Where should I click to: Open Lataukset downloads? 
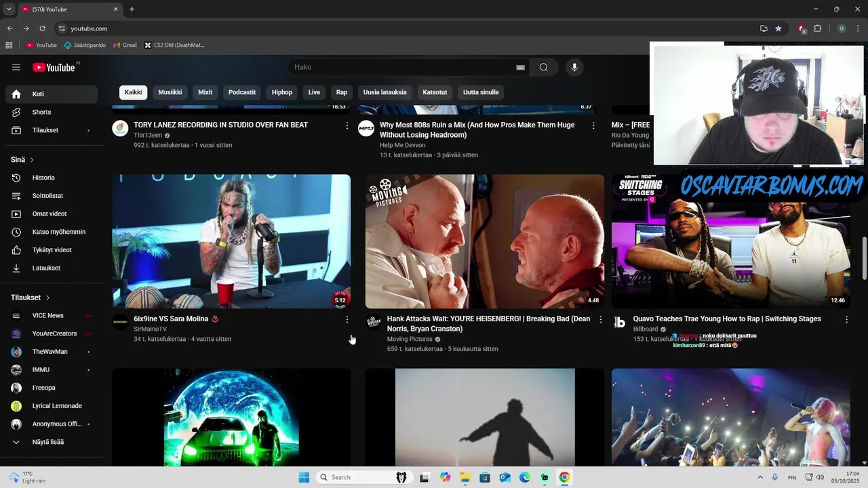click(52, 268)
